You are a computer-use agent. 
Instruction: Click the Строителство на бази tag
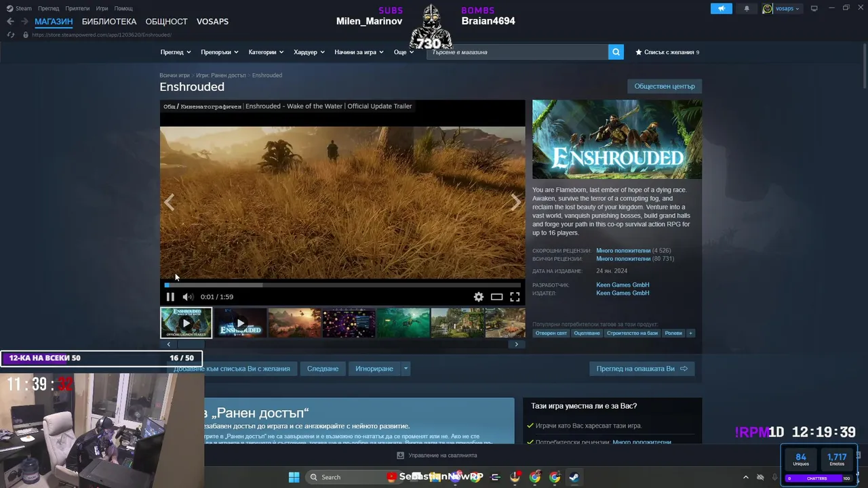(x=632, y=333)
